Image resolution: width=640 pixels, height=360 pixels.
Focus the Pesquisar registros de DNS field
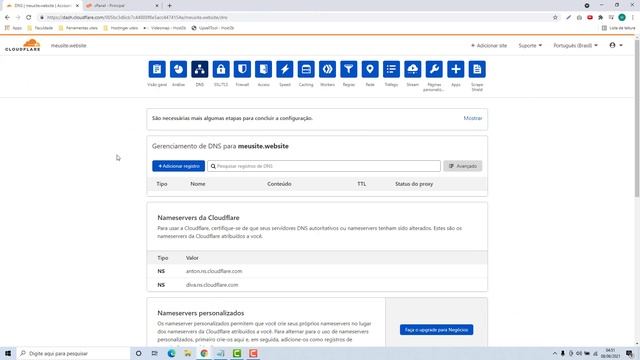tap(324, 166)
